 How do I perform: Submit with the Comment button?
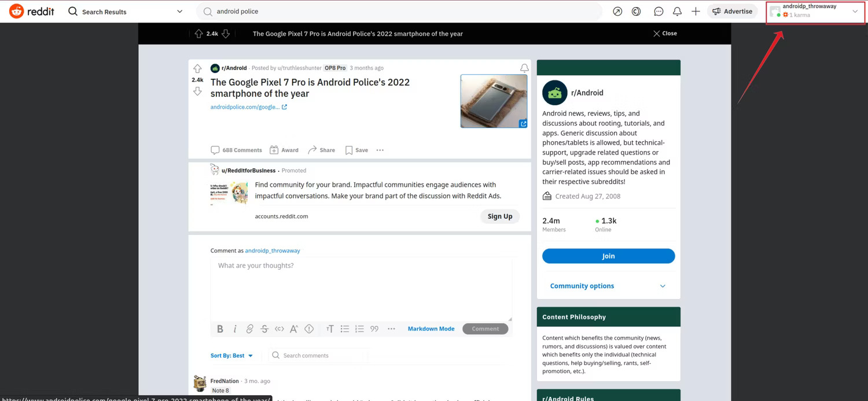tap(485, 329)
